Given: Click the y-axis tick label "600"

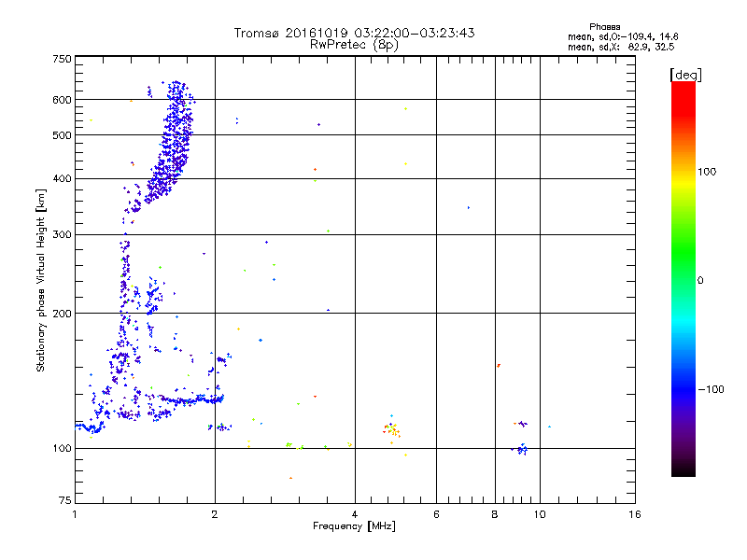Looking at the screenshot, I should (62, 100).
